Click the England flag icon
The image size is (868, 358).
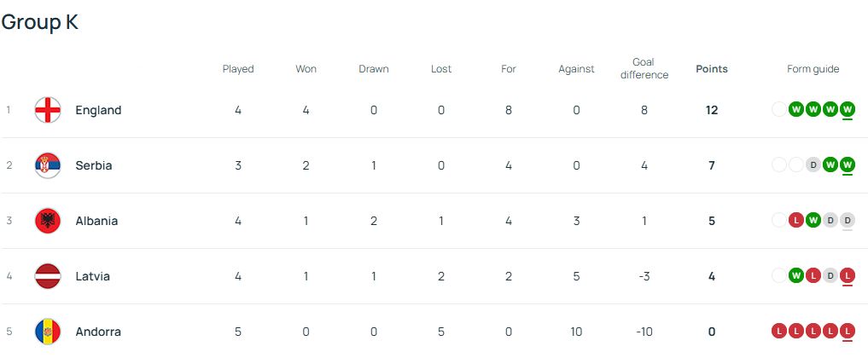point(48,110)
